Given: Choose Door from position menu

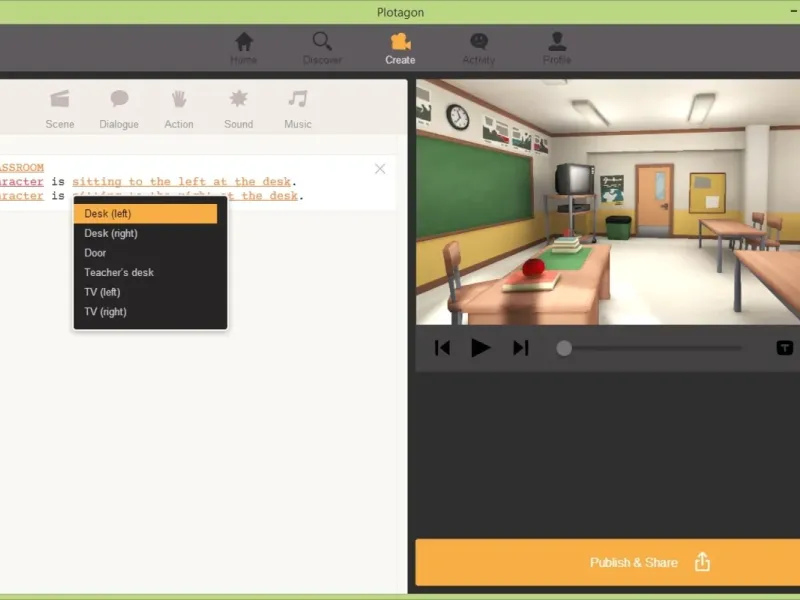Looking at the screenshot, I should point(145,253).
